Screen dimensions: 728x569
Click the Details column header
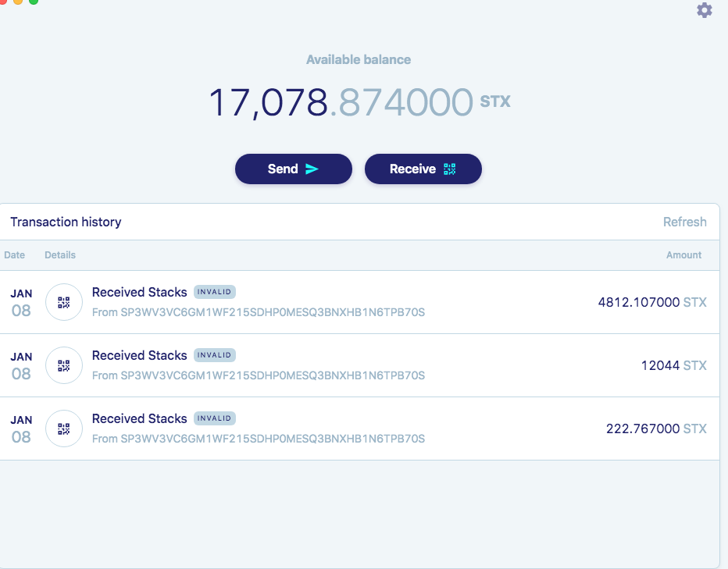point(60,254)
